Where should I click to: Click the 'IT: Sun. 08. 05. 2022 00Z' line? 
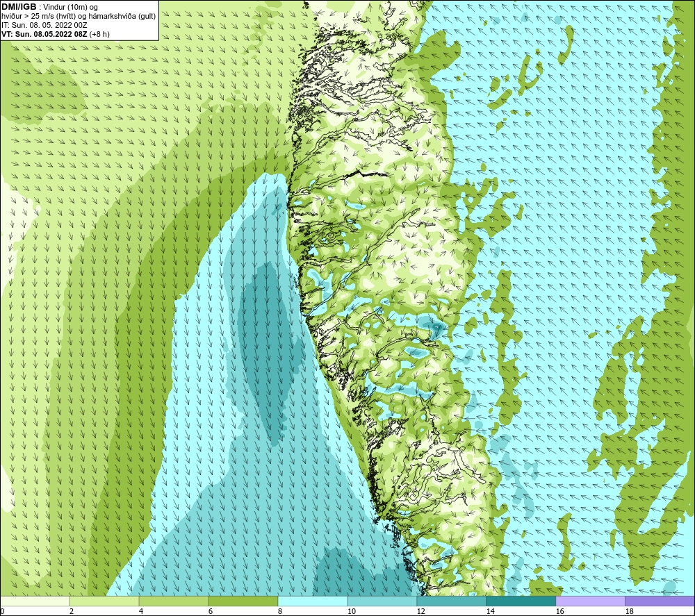point(44,25)
